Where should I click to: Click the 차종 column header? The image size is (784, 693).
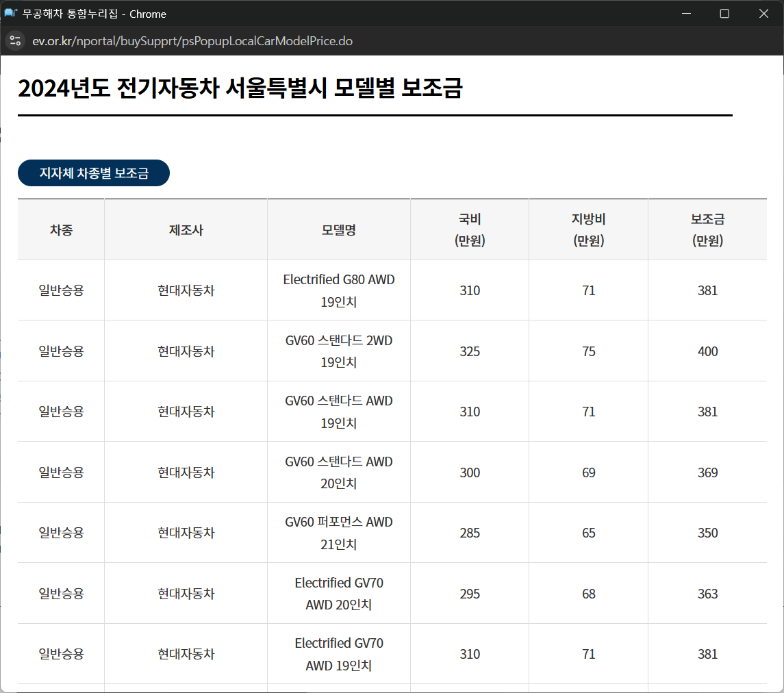coord(61,230)
